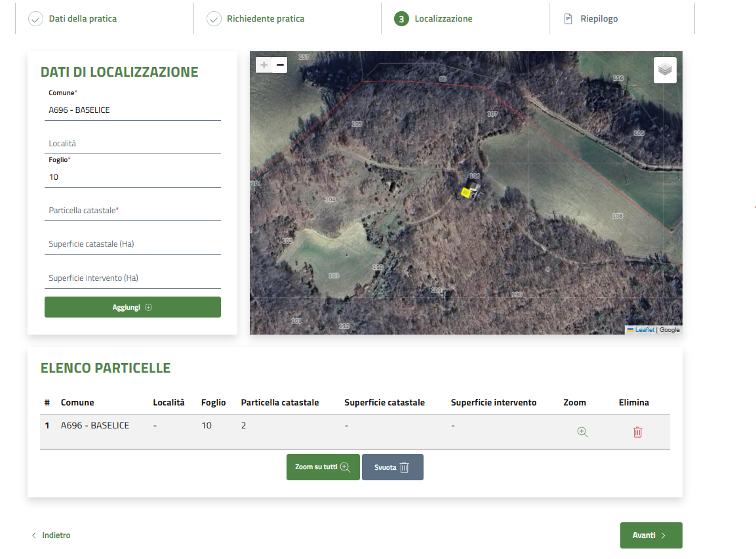Open the Dati della pratica step

(x=73, y=19)
